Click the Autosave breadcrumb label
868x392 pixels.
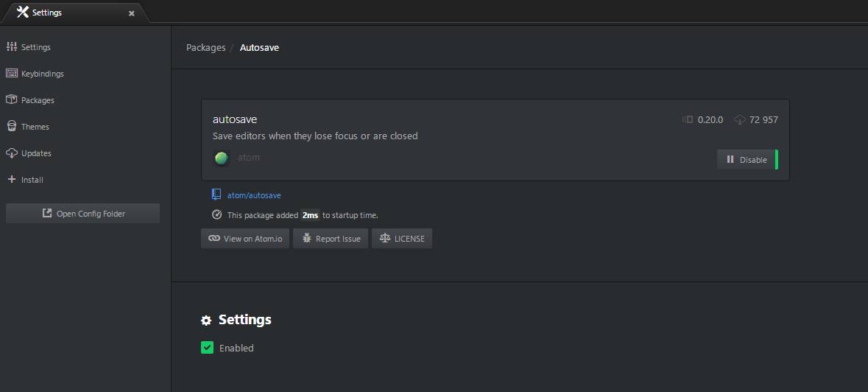(x=259, y=48)
